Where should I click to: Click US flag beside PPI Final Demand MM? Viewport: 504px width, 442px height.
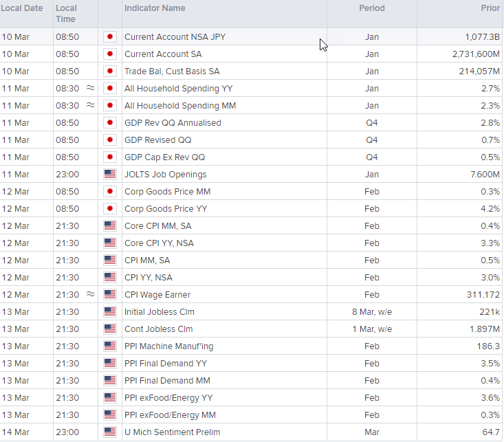(110, 381)
